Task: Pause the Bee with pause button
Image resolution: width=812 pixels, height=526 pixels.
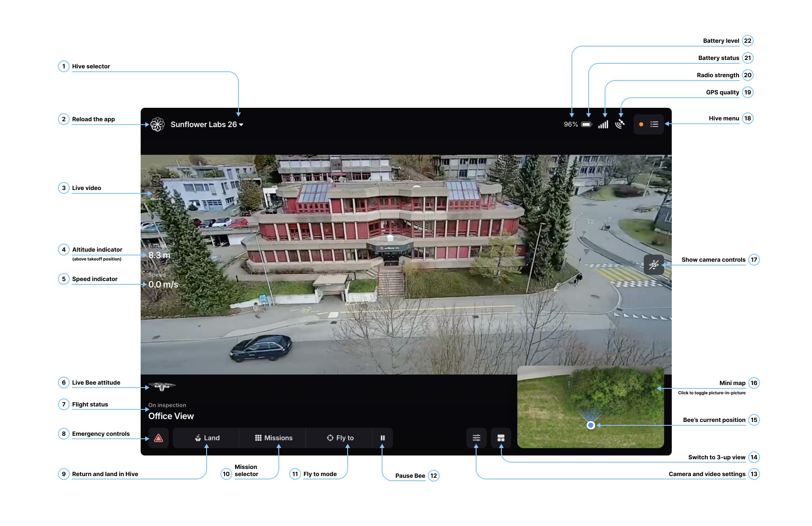Action: (x=382, y=438)
